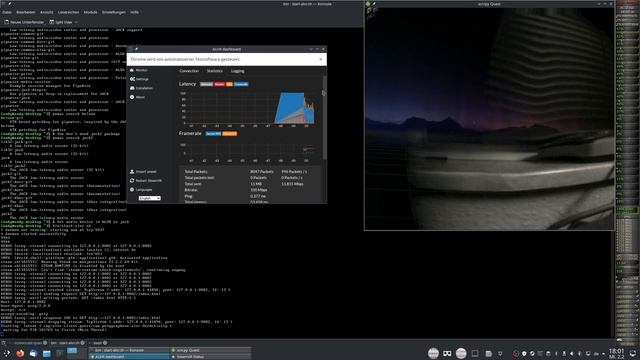640x360 pixels.
Task: Open Konsole's Ansicht menu
Action: tap(47, 12)
